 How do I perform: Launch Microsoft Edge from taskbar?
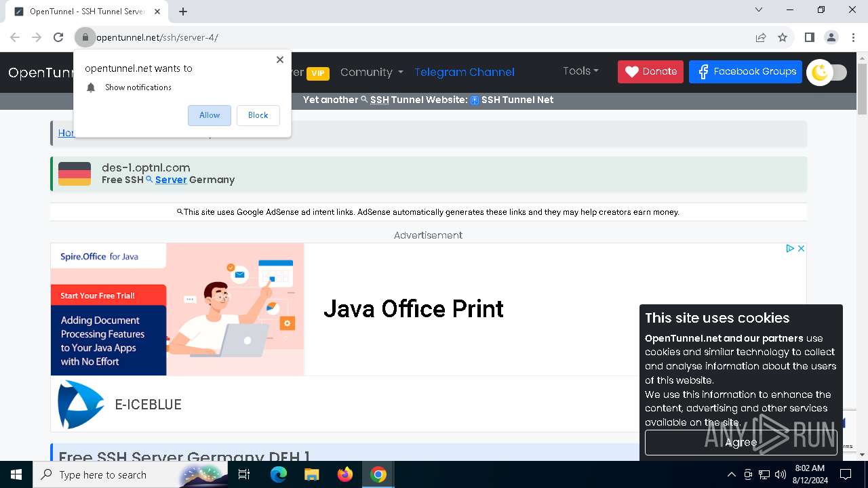(x=279, y=474)
